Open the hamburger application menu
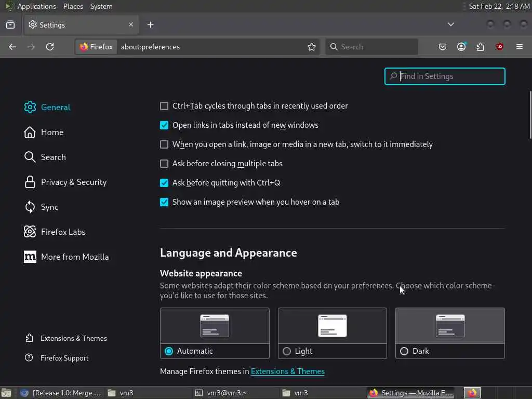This screenshot has width=532, height=399. coord(520,47)
